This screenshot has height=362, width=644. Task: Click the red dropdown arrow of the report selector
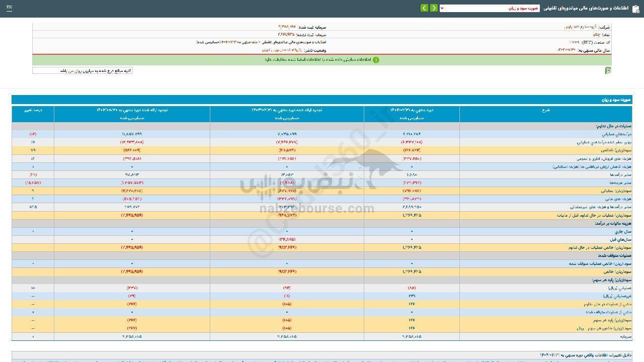pos(442,8)
